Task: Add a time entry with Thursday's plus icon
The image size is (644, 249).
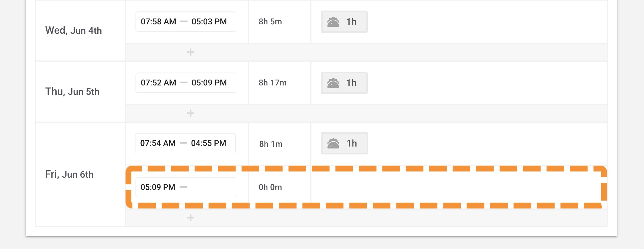Action: 191,113
